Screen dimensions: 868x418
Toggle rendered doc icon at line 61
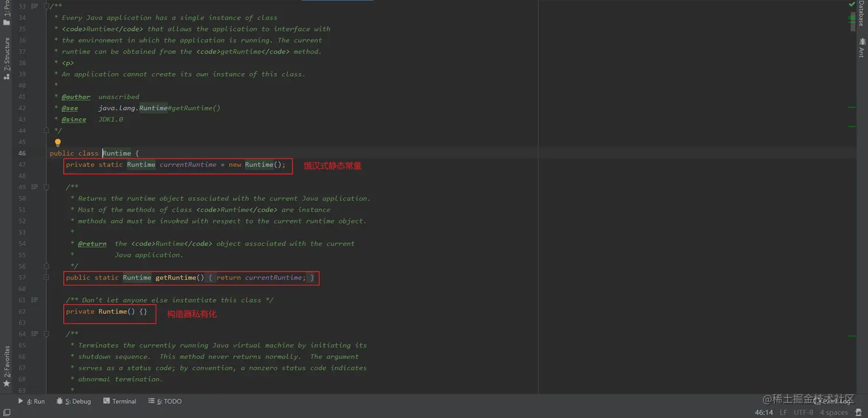click(x=35, y=300)
